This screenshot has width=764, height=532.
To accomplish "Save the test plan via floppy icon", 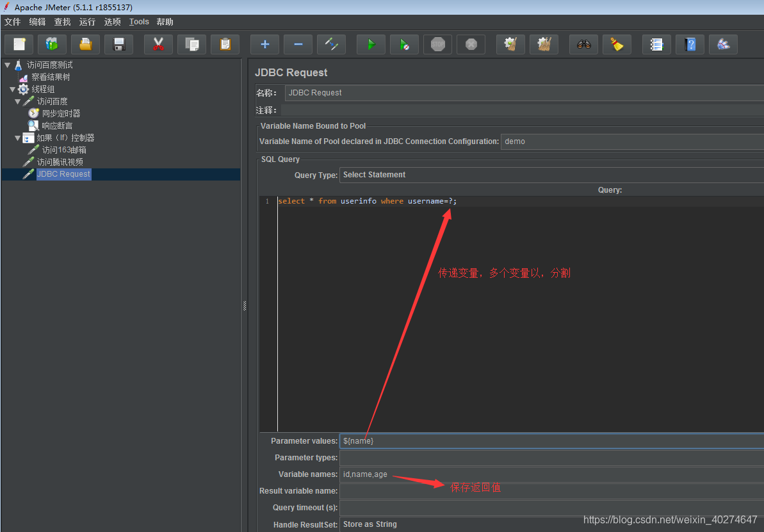I will pos(119,44).
